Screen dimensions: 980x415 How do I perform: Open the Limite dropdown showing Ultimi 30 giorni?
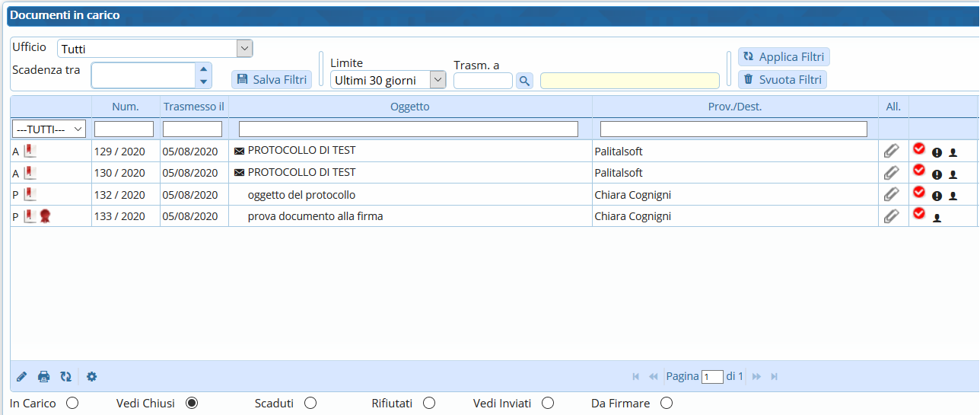click(388, 80)
